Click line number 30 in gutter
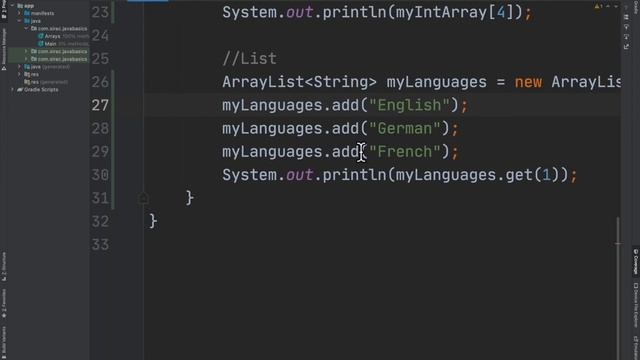This screenshot has width=640, height=360. coord(100,175)
